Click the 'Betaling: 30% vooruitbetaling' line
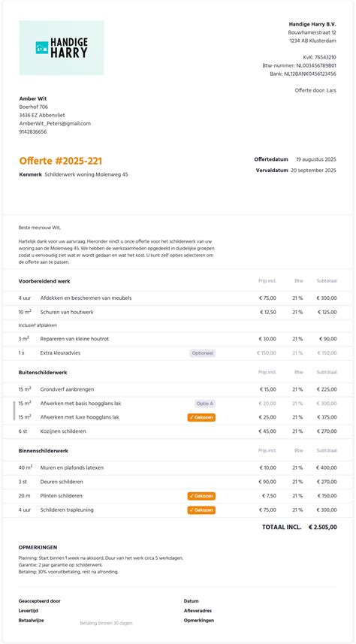356x644 pixels. coord(68,572)
